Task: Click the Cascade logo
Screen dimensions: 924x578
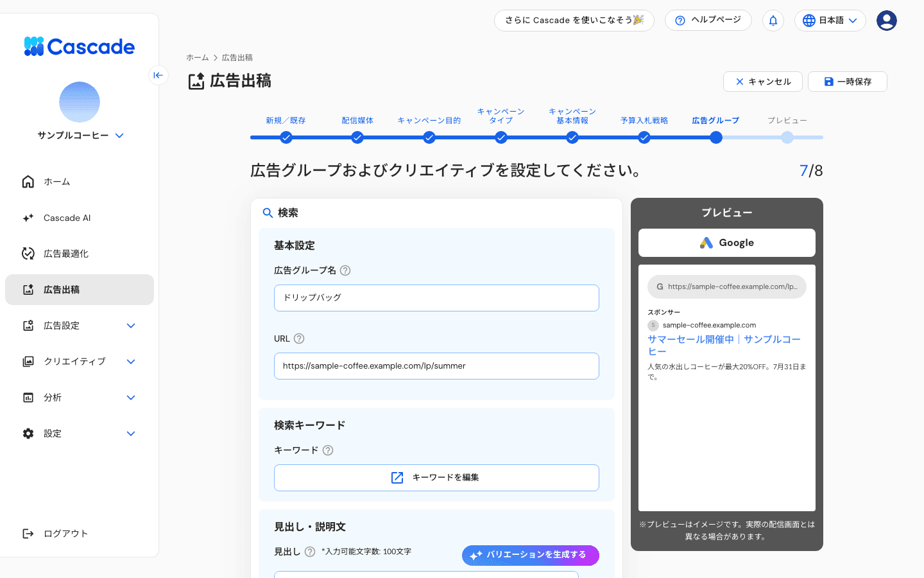Action: (80, 47)
